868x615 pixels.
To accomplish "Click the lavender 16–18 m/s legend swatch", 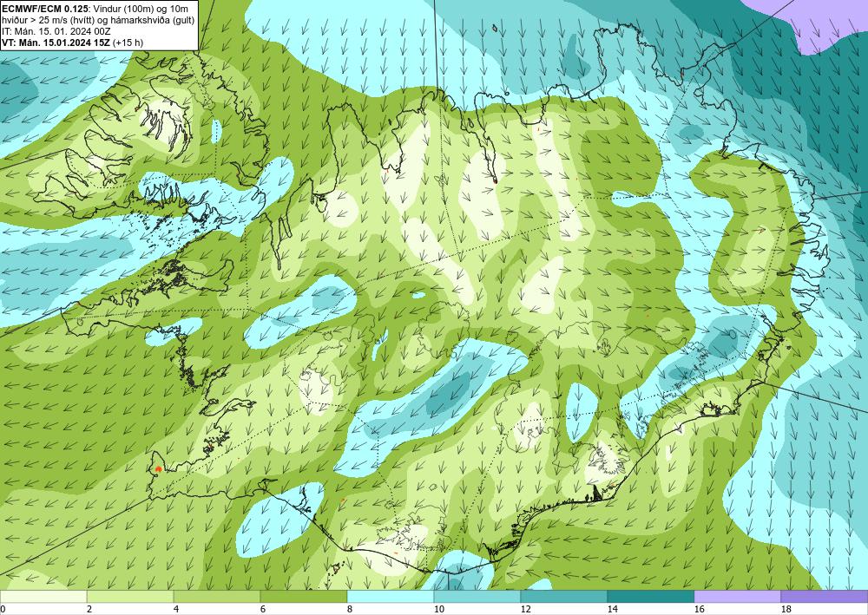I will (x=737, y=596).
